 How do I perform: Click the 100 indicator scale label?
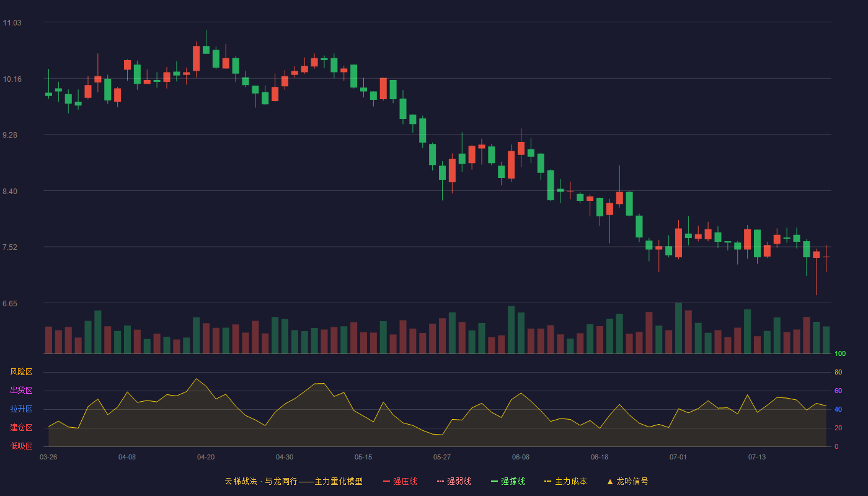[840, 354]
